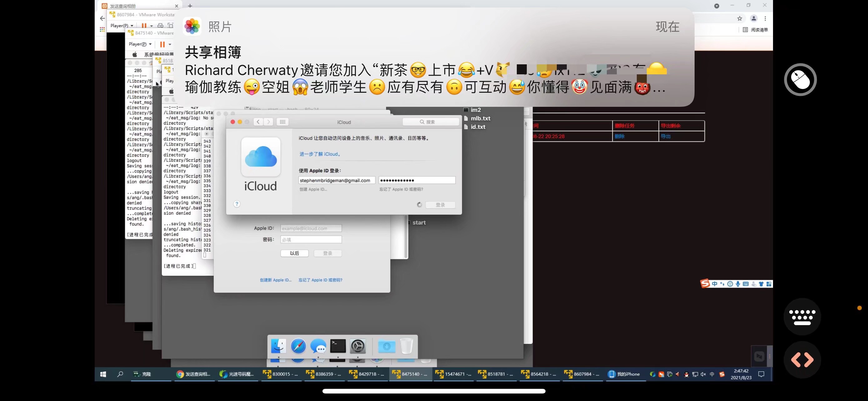Click the blue 删除 link in the table

[x=620, y=136]
